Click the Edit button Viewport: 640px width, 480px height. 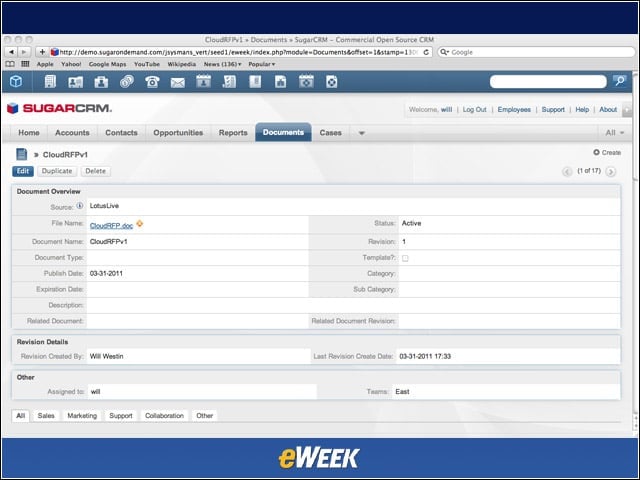23,171
